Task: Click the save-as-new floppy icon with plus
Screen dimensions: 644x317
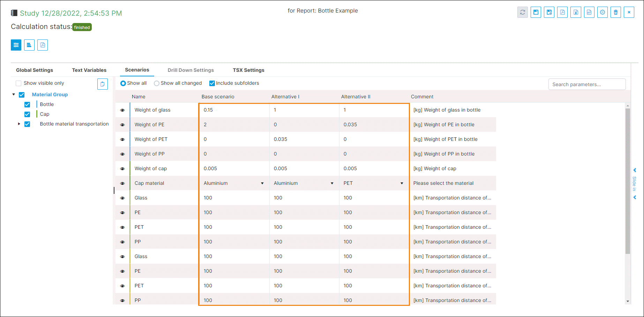Action: coord(549,12)
